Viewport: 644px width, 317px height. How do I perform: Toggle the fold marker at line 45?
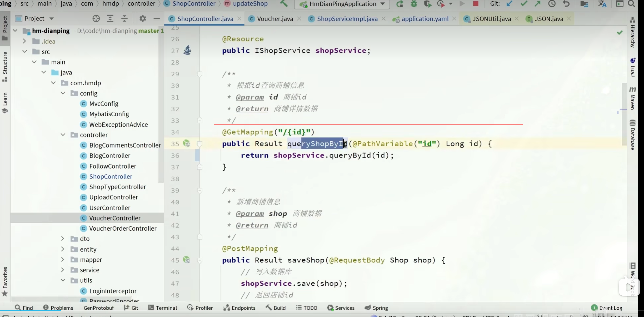[x=200, y=260]
